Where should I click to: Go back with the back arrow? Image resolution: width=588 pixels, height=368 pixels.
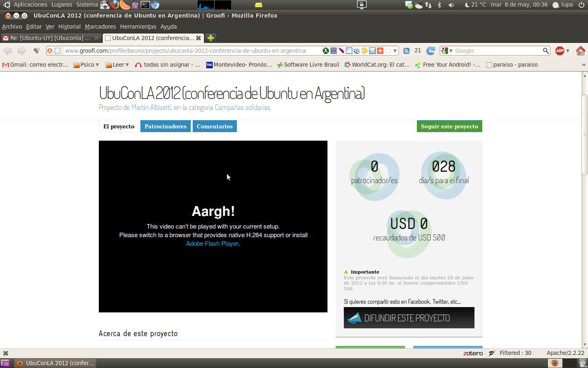[x=8, y=51]
